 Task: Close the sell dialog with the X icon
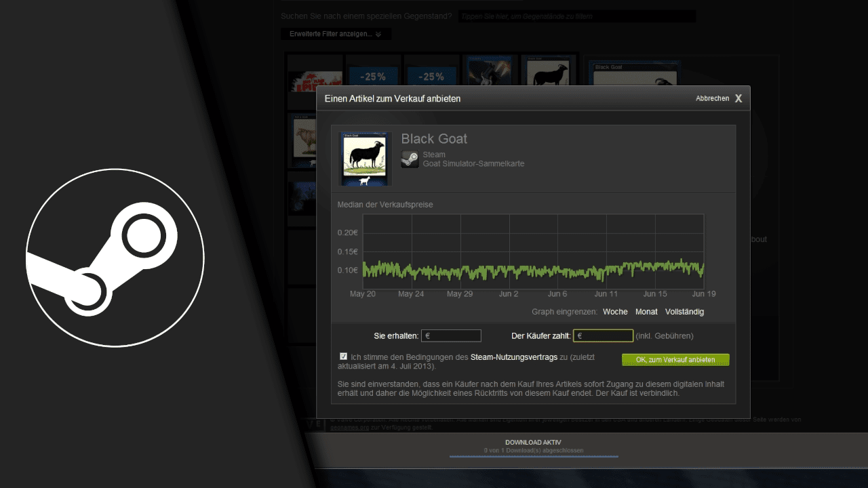738,98
